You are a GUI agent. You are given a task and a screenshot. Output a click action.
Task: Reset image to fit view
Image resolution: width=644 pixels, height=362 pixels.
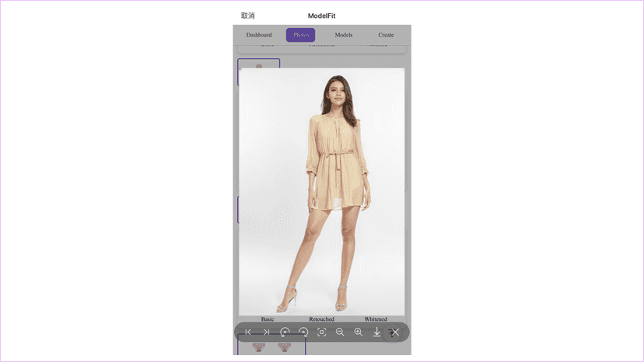[x=321, y=332]
